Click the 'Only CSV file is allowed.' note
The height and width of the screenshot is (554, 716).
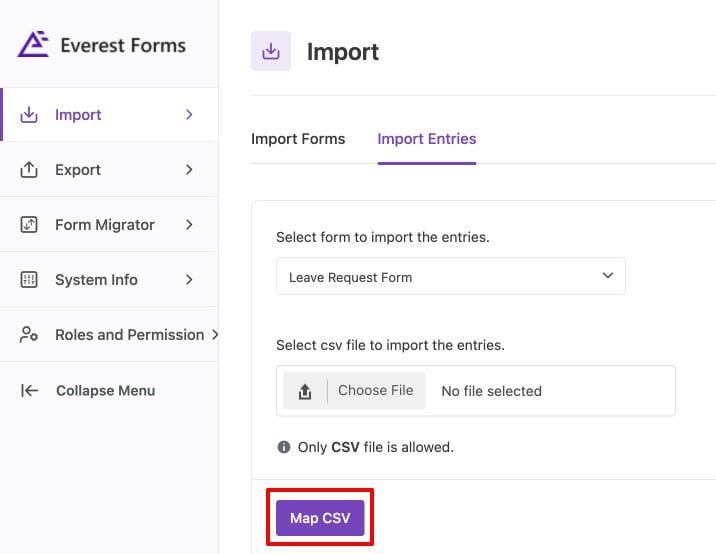[x=376, y=447]
